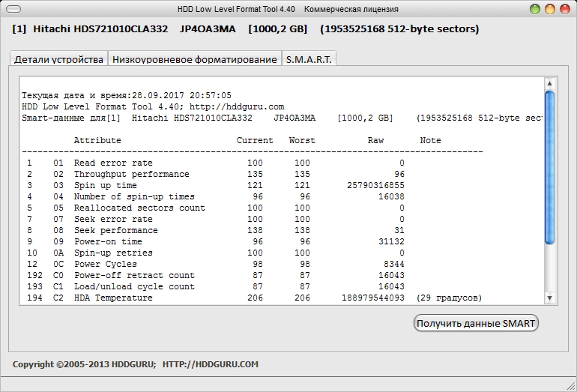Click the [1000,2 GB] capacity in header
The height and width of the screenshot is (392, 577).
click(278, 28)
